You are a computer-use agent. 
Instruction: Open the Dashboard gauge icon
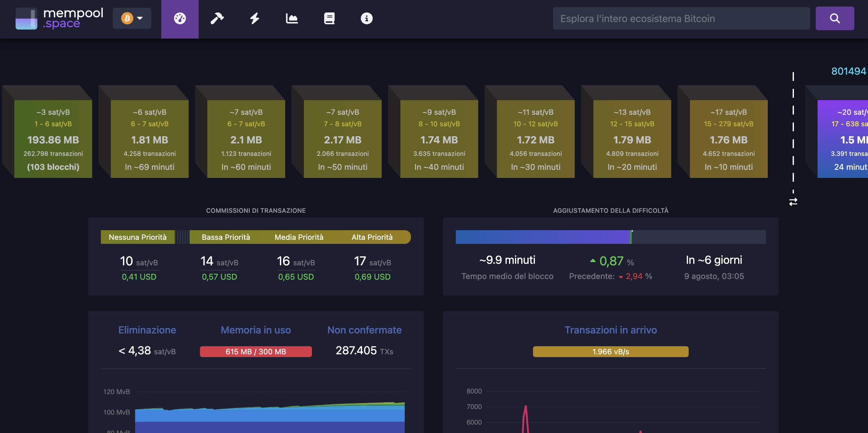180,19
